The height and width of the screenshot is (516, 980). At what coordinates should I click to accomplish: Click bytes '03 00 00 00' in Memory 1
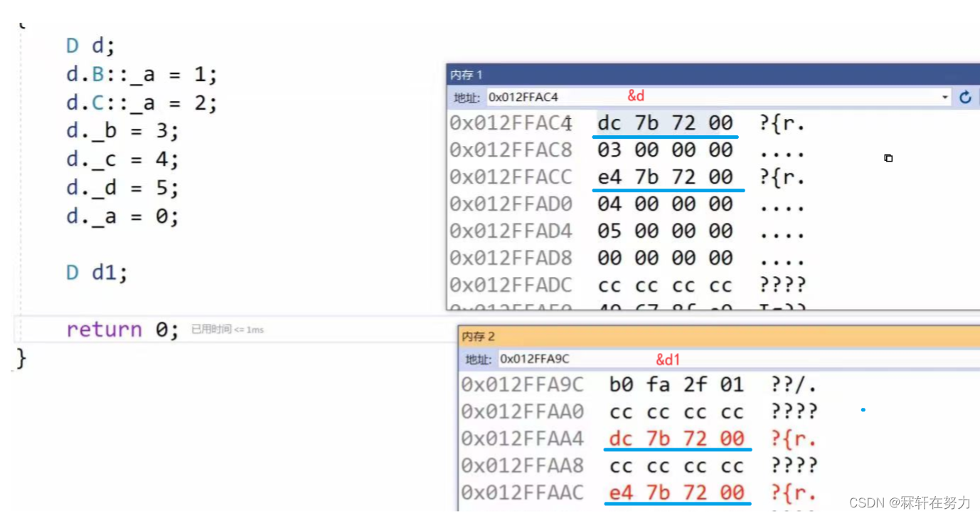(665, 150)
